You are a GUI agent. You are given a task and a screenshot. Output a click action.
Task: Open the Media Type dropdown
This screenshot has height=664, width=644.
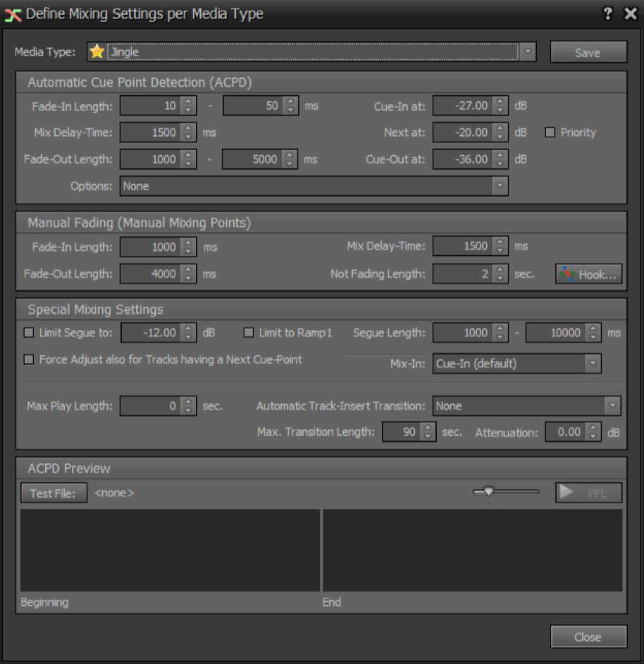(x=528, y=52)
